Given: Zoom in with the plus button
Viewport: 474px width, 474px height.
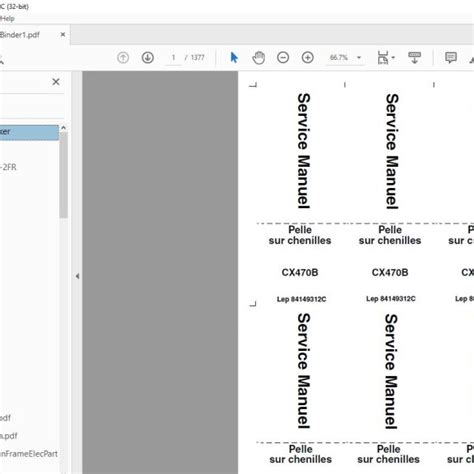Looking at the screenshot, I should pyautogui.click(x=308, y=58).
